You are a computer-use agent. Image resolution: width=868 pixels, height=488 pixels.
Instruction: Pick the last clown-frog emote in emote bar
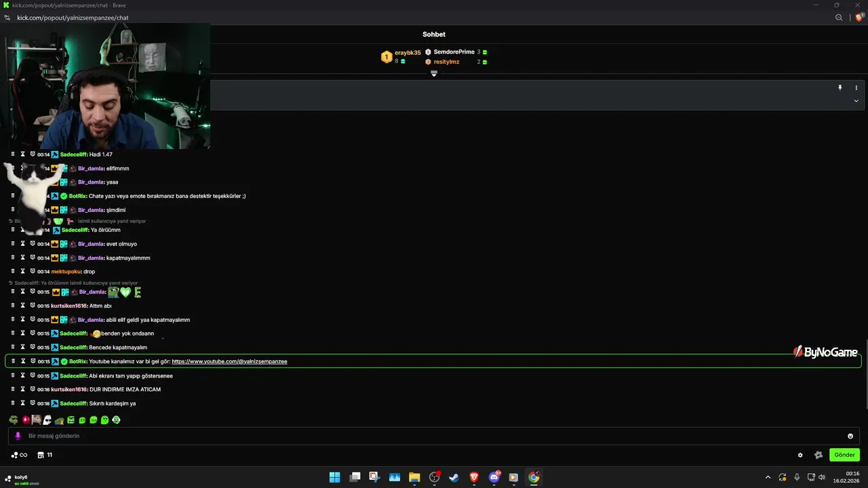pos(116,420)
